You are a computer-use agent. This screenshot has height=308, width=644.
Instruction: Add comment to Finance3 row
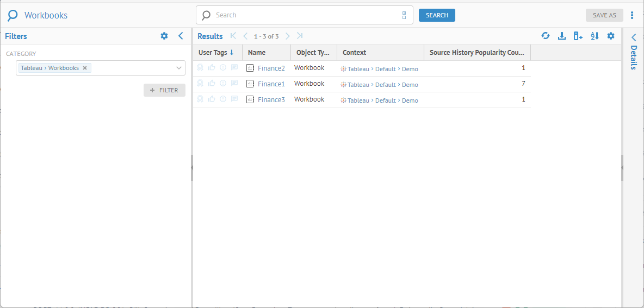[x=234, y=99]
